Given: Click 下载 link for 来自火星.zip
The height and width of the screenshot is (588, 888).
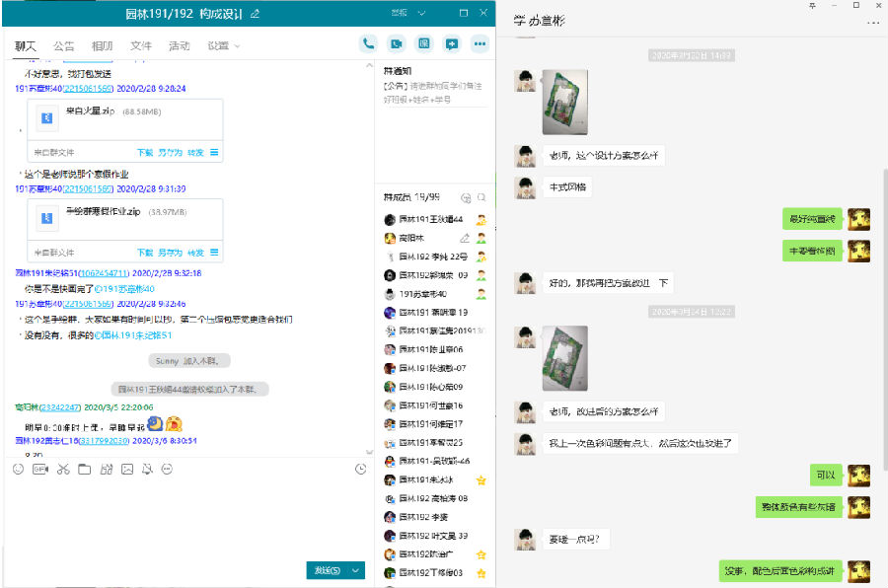Looking at the screenshot, I should coord(145,153).
